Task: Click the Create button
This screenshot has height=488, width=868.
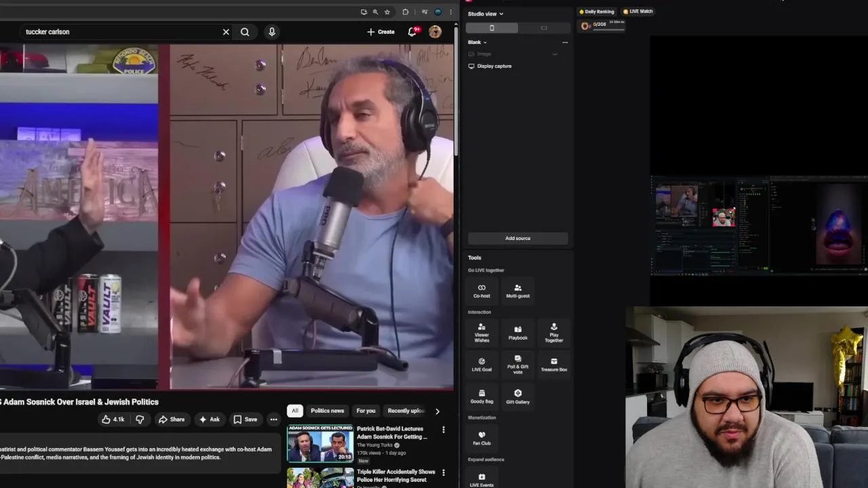Action: coord(381,32)
